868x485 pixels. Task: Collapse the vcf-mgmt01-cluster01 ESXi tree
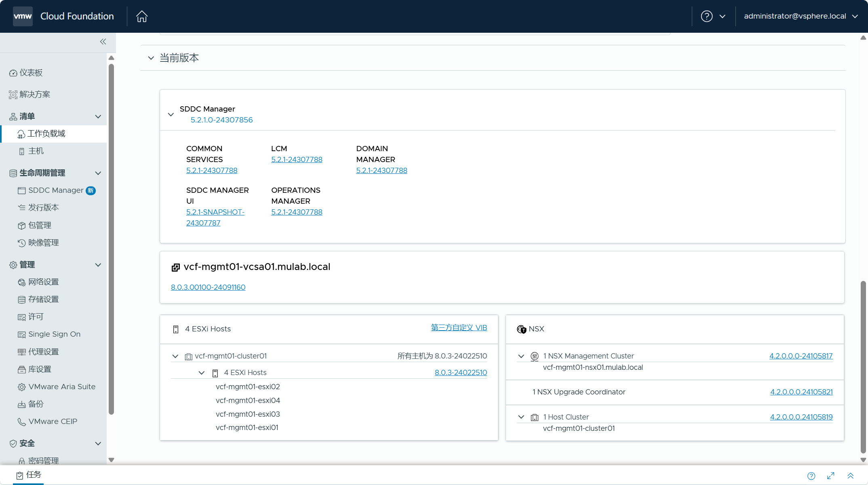coord(175,356)
